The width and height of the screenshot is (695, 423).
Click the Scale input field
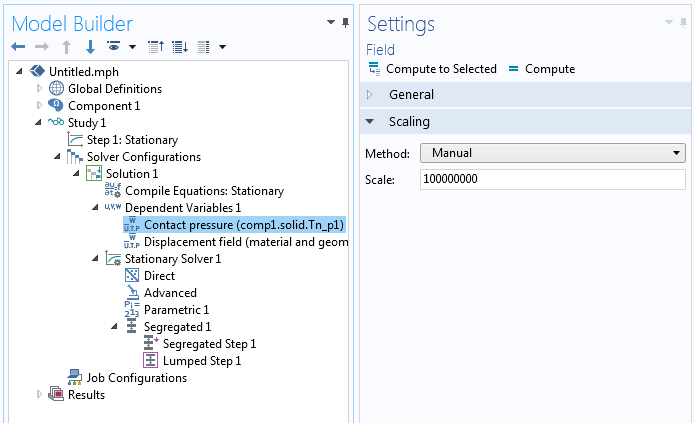(x=551, y=180)
